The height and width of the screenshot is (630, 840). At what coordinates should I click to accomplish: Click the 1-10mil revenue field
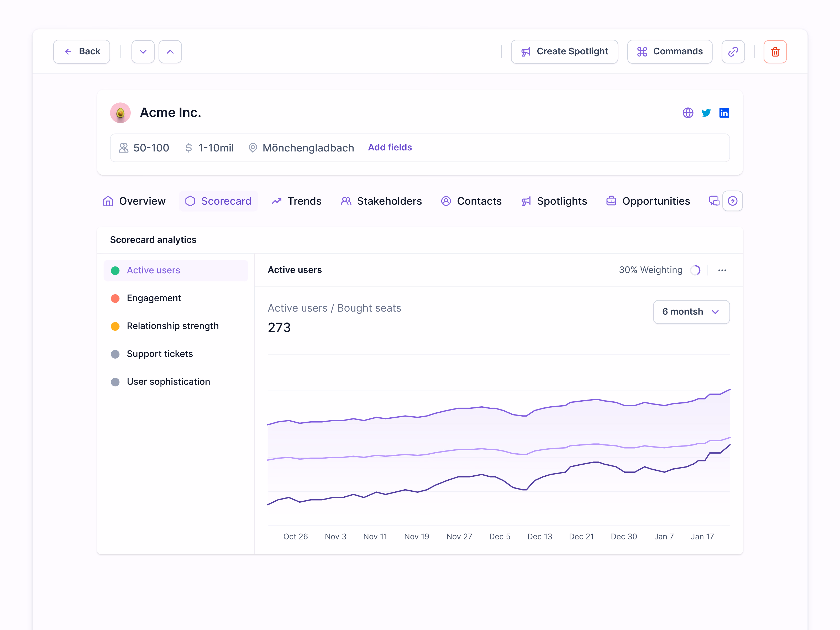pyautogui.click(x=209, y=148)
